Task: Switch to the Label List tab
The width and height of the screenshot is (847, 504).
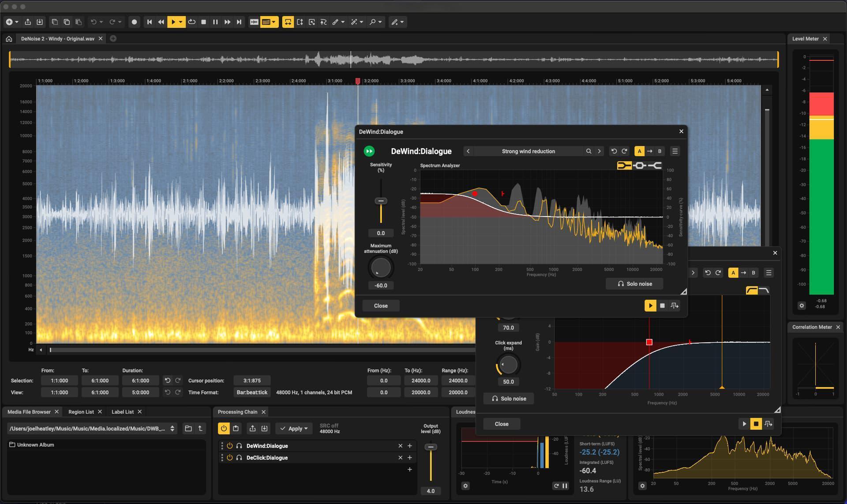Action: click(123, 412)
